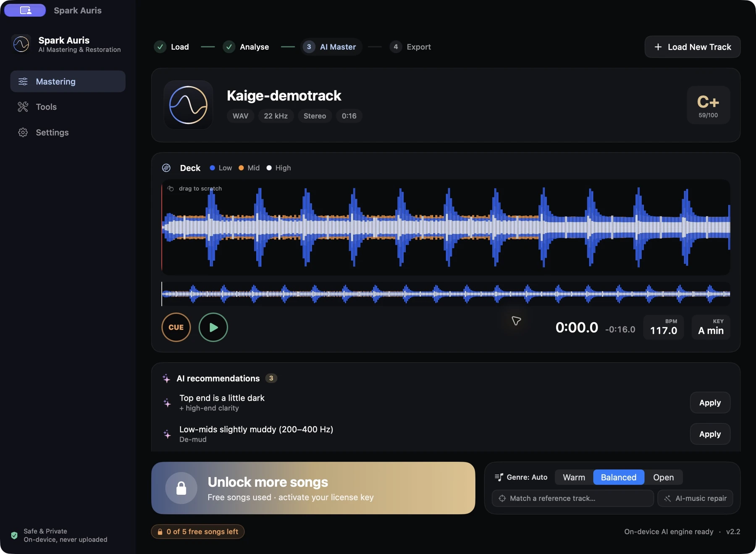
Task: Click the CUE button
Action: (176, 327)
